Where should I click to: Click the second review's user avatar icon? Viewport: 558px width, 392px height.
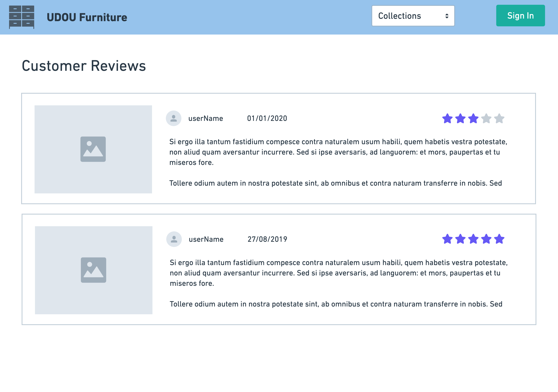pyautogui.click(x=174, y=239)
